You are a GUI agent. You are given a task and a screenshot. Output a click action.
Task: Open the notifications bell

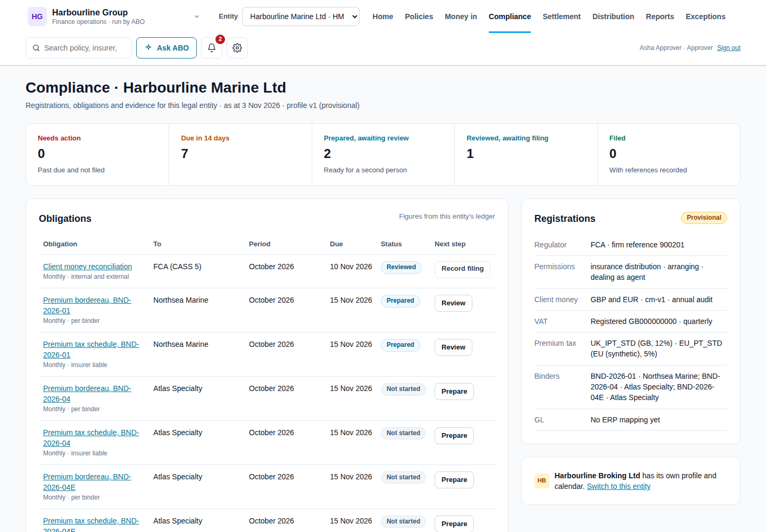(212, 48)
